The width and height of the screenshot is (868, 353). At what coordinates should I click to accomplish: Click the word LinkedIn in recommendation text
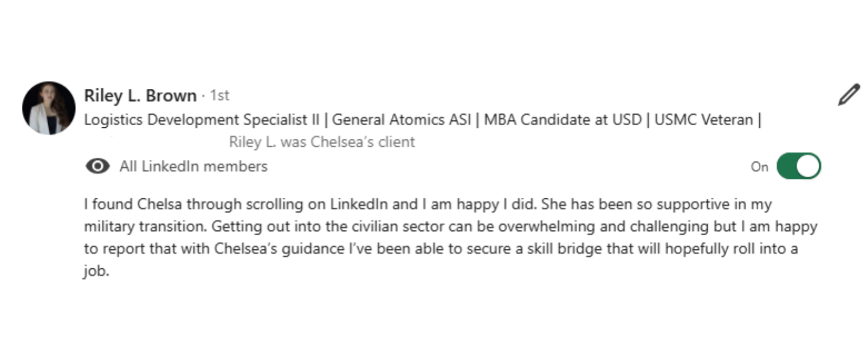point(360,205)
